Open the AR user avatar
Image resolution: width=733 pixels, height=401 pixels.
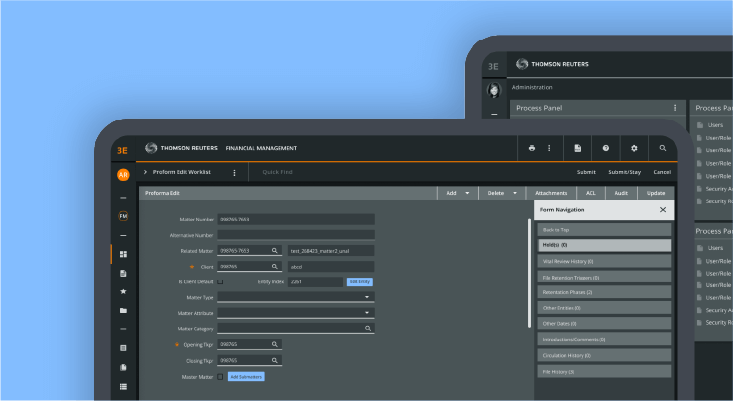[123, 175]
